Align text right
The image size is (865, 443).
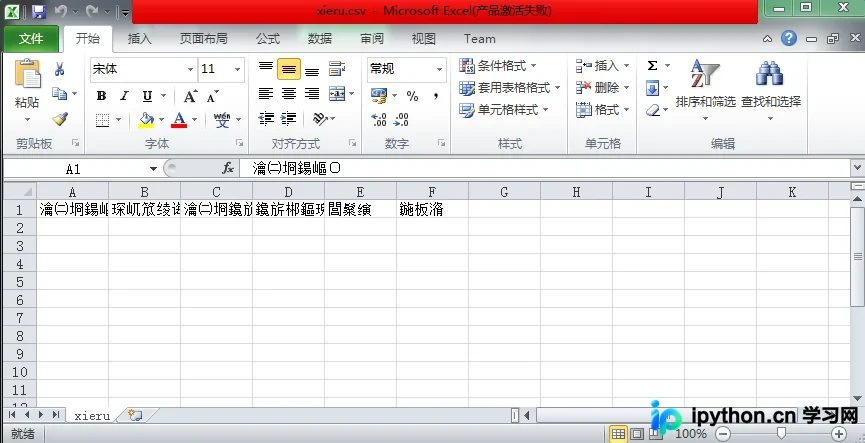[312, 94]
